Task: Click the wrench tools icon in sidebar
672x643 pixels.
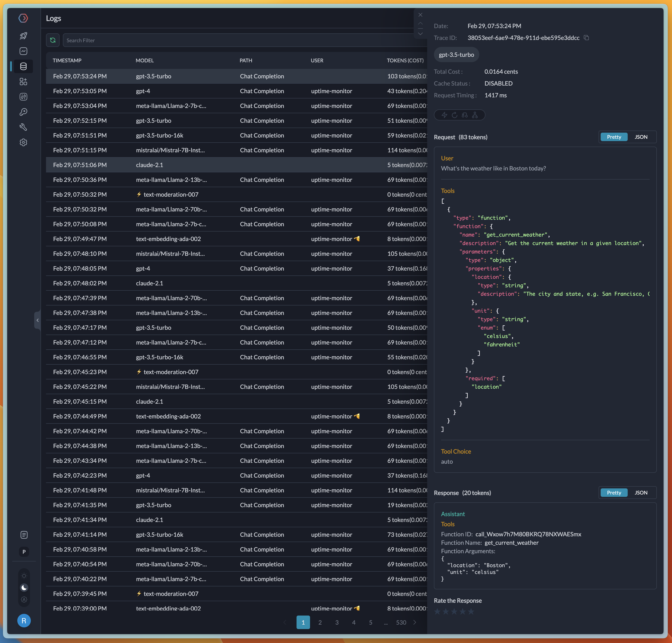Action: pos(23,127)
